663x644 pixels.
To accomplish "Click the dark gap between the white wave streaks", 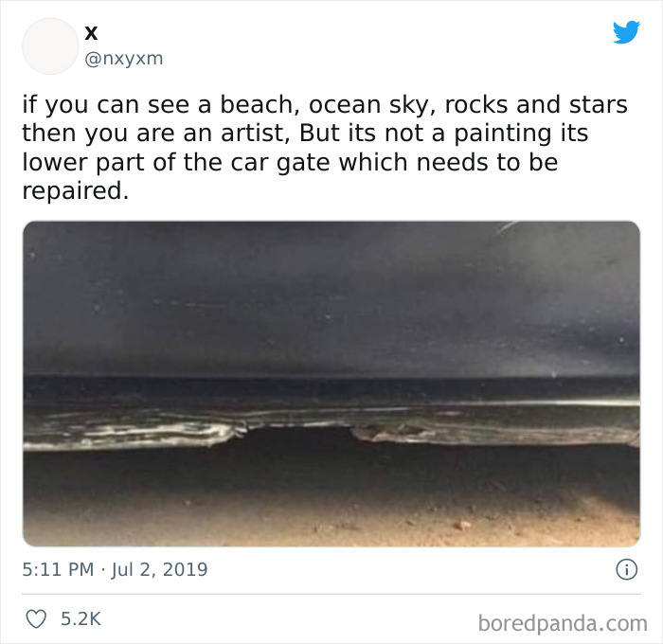I will [296, 436].
